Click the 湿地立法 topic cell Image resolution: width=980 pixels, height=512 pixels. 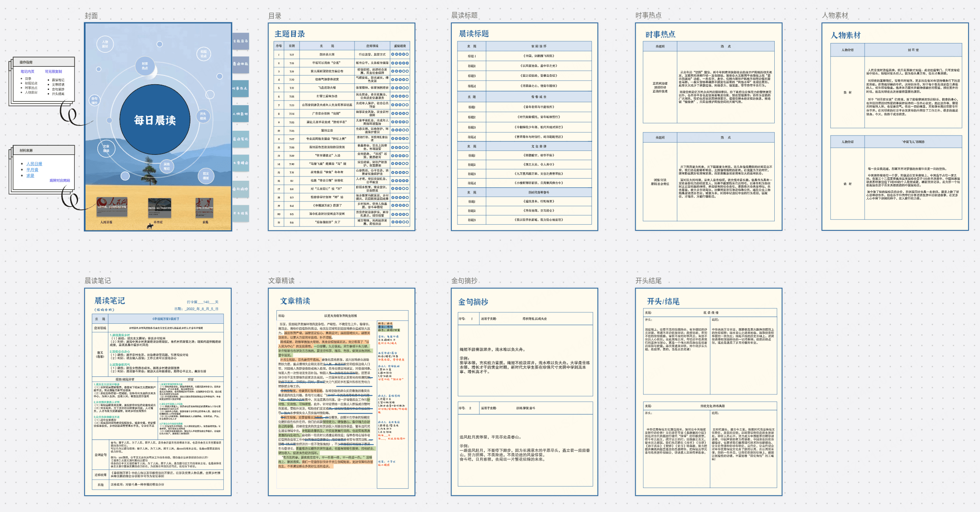point(327,130)
